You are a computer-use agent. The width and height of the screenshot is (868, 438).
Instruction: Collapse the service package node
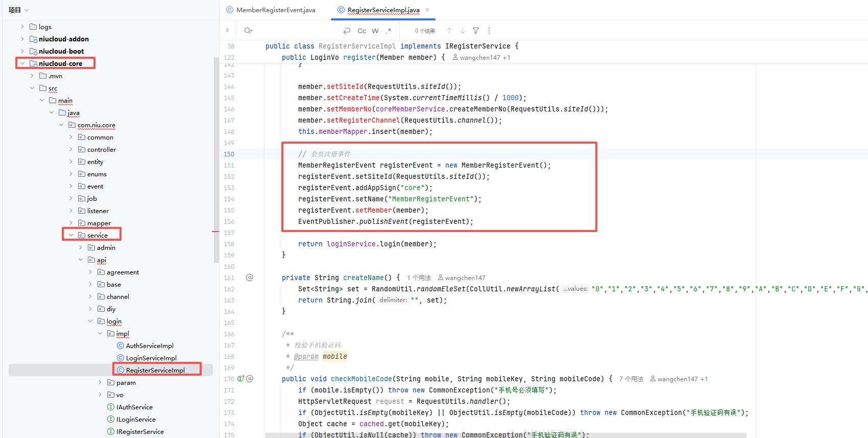[x=71, y=235]
